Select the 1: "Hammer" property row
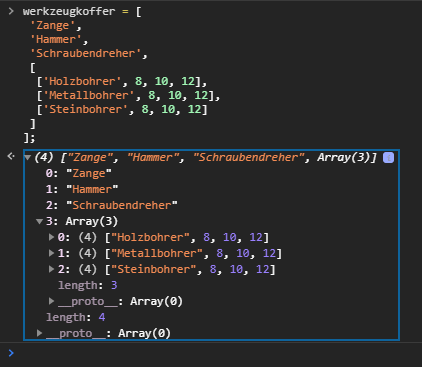 point(82,189)
